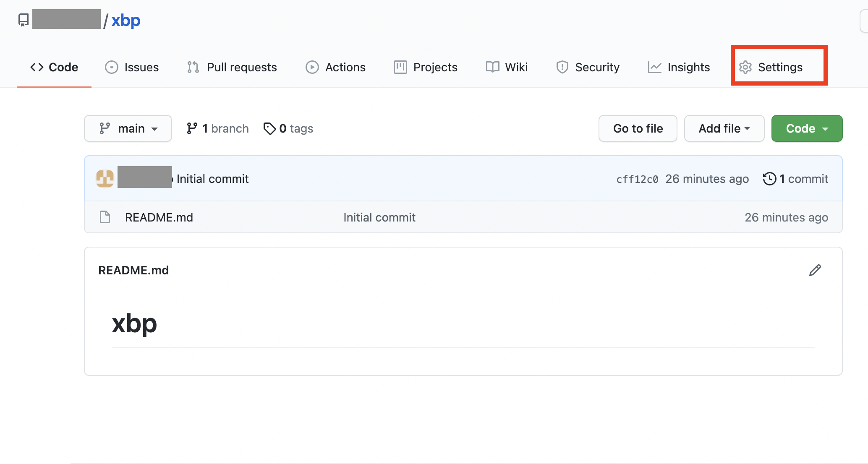View the 0 tags link
The width and height of the screenshot is (868, 464).
click(x=288, y=128)
